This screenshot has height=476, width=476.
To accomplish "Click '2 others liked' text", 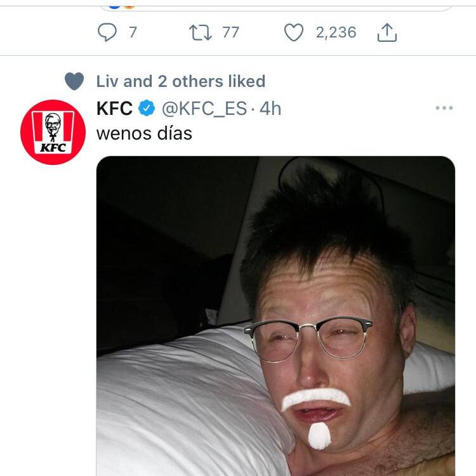I will click(211, 81).
